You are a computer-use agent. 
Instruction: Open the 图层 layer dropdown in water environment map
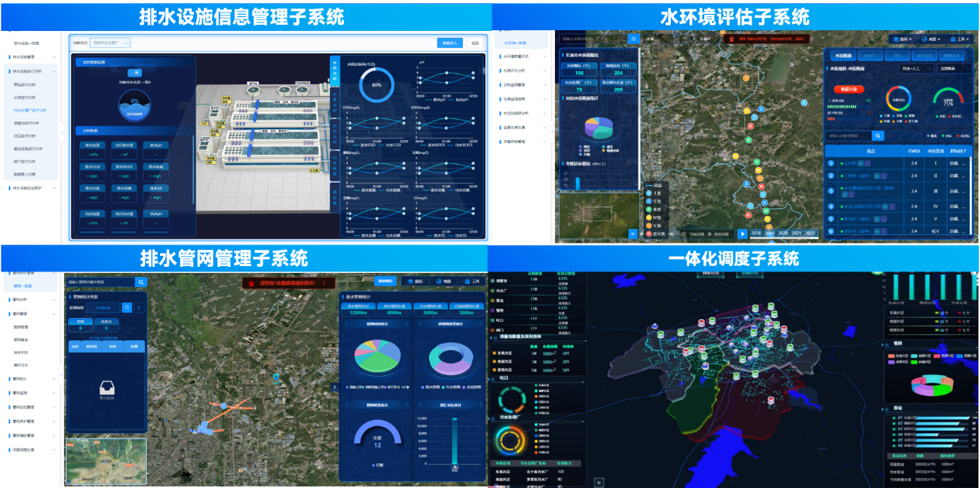tap(902, 39)
